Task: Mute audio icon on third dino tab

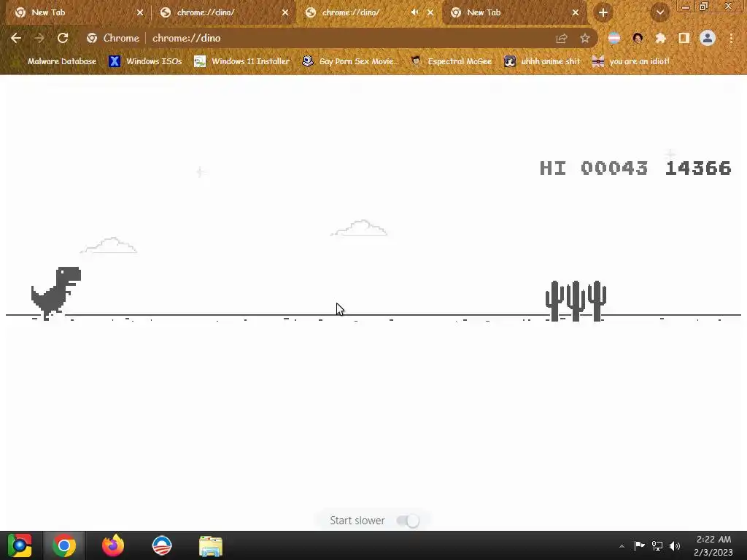Action: pyautogui.click(x=414, y=12)
